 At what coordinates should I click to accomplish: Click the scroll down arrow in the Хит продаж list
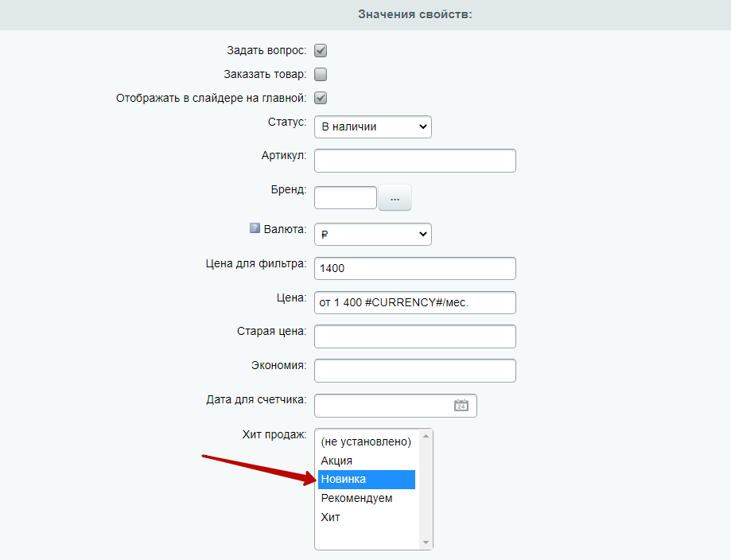tap(426, 542)
